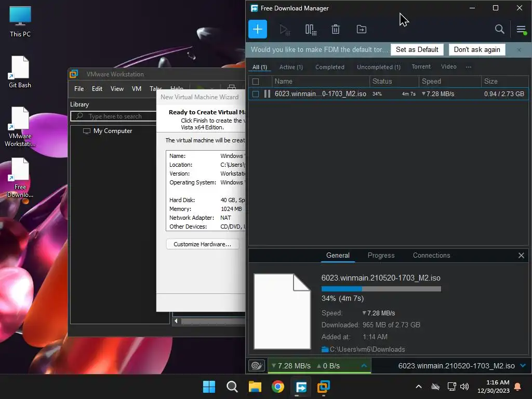
Task: Click the VMware Library search field
Action: [113, 116]
